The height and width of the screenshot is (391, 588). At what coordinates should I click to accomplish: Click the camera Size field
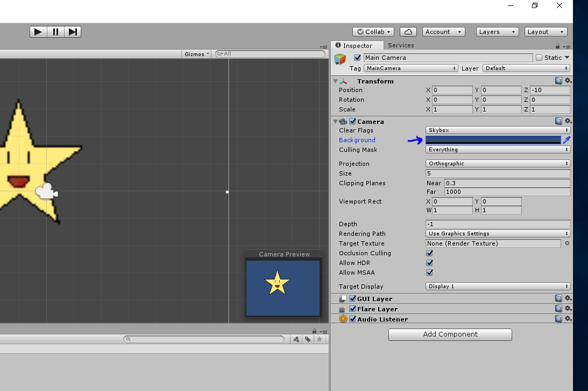pyautogui.click(x=498, y=173)
